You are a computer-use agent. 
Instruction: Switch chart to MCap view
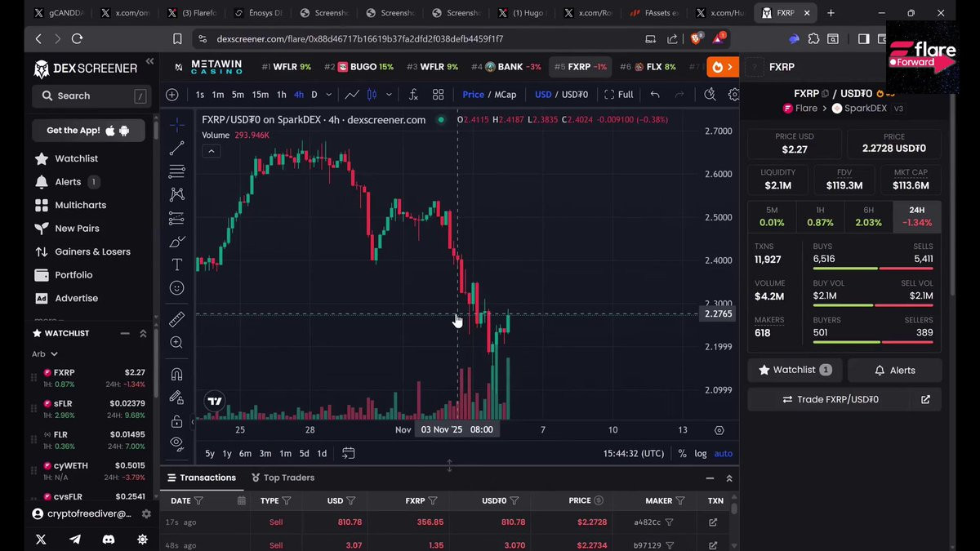tap(505, 95)
